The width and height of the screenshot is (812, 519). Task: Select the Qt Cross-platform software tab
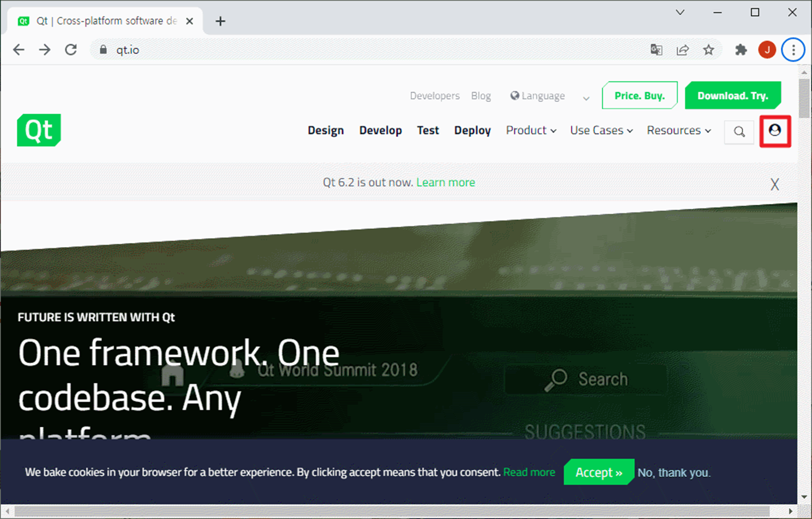(x=106, y=21)
